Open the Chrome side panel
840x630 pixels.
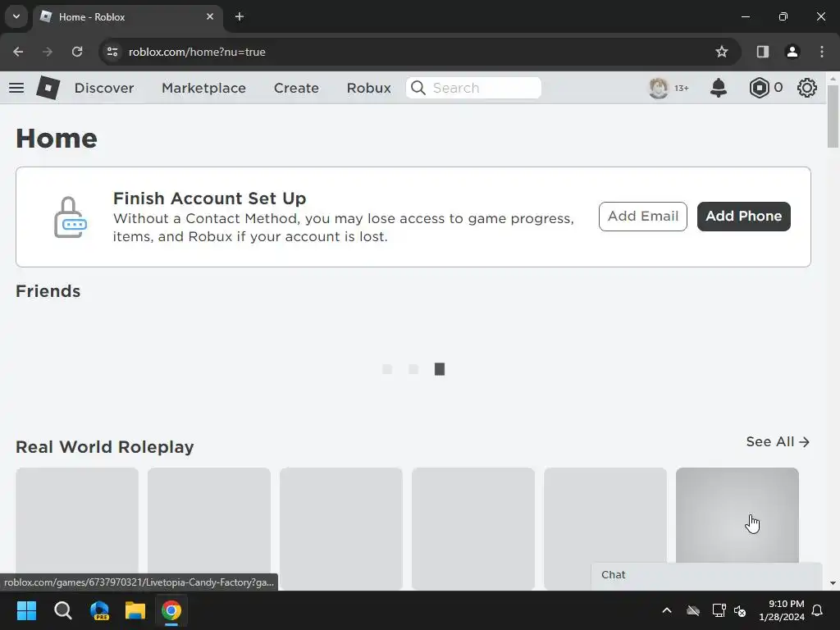point(762,52)
